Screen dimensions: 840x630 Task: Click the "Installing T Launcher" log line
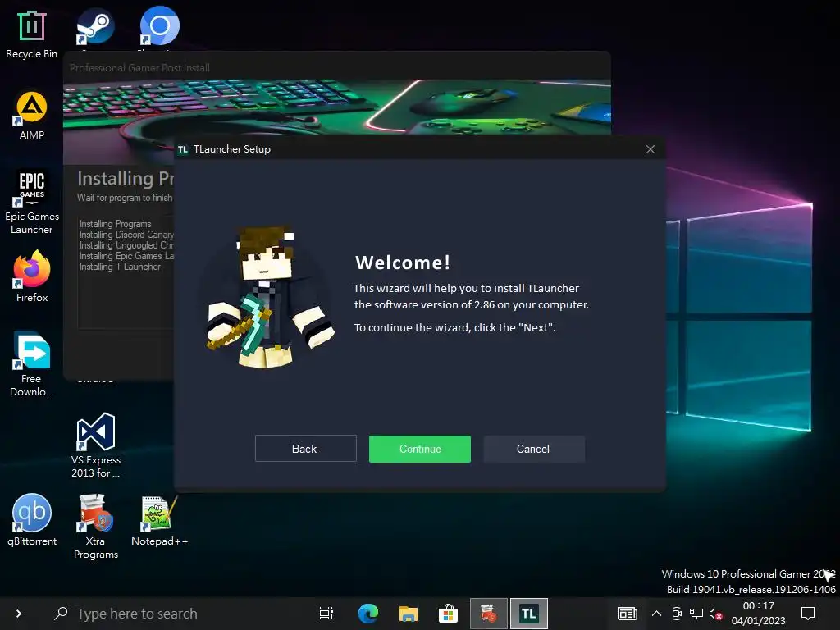120,267
